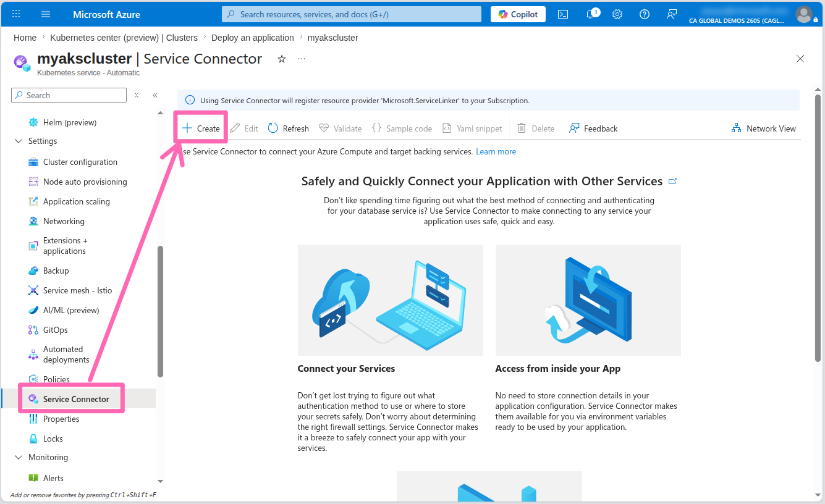
Task: Clear the sidebar search with X
Action: pyautogui.click(x=137, y=95)
